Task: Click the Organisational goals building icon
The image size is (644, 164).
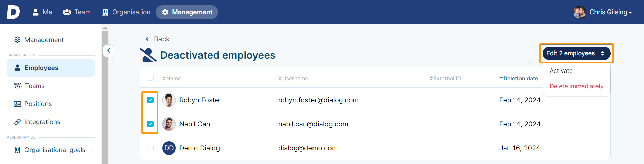Action: pyautogui.click(x=17, y=150)
